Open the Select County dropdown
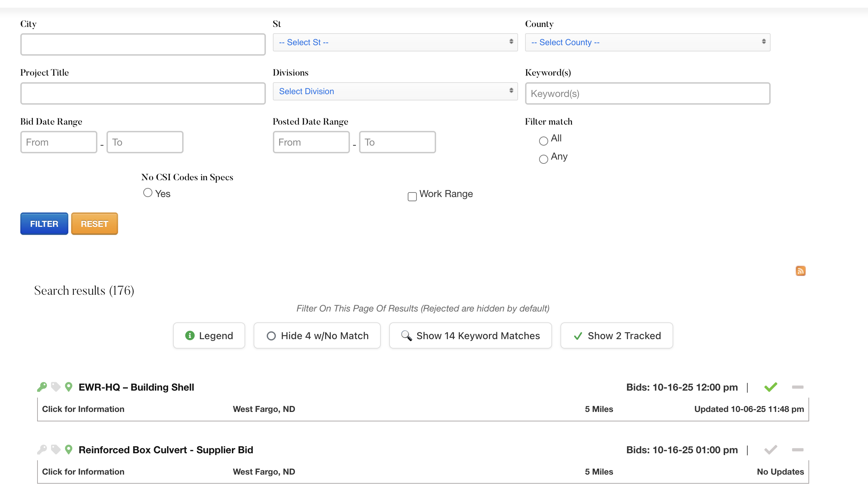The height and width of the screenshot is (490, 868). point(647,42)
